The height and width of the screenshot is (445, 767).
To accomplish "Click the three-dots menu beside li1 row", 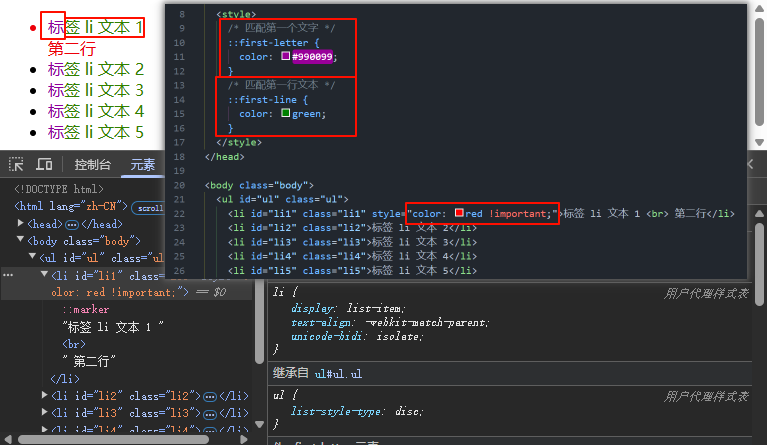I will click(x=7, y=273).
